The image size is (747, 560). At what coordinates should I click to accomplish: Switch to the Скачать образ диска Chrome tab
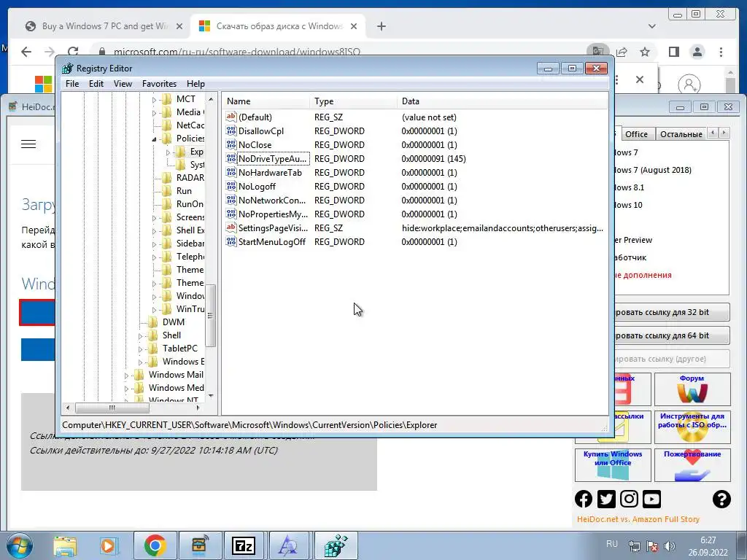(278, 26)
